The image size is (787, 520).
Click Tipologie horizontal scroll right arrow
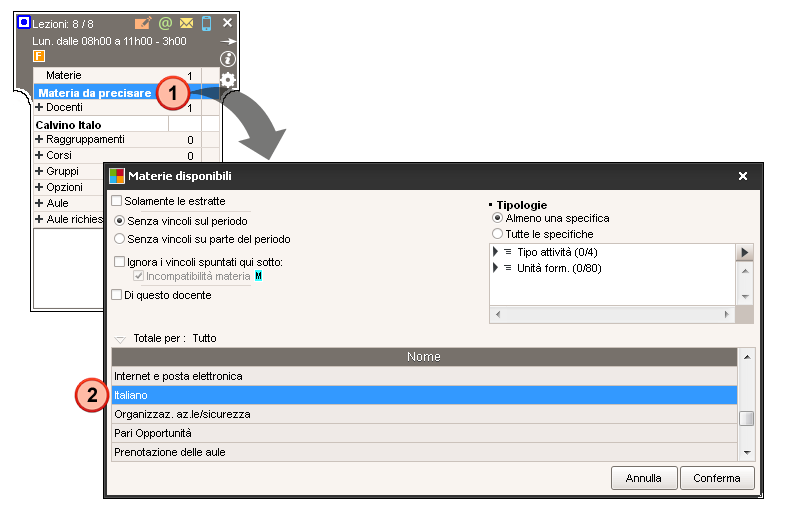coord(726,315)
